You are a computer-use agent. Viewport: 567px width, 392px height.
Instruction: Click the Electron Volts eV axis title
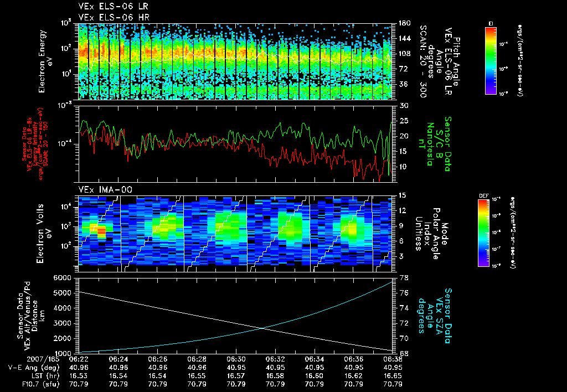click(x=44, y=234)
